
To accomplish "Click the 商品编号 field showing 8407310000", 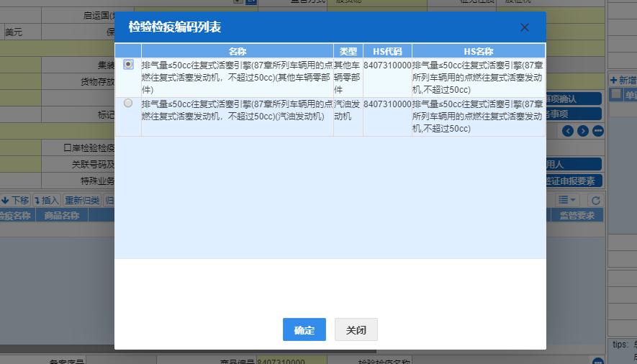I will (292, 360).
